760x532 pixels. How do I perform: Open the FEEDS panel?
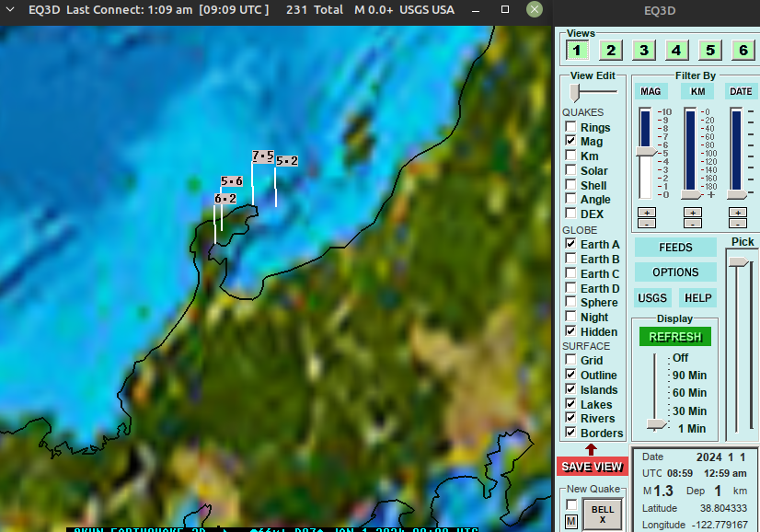(x=675, y=248)
